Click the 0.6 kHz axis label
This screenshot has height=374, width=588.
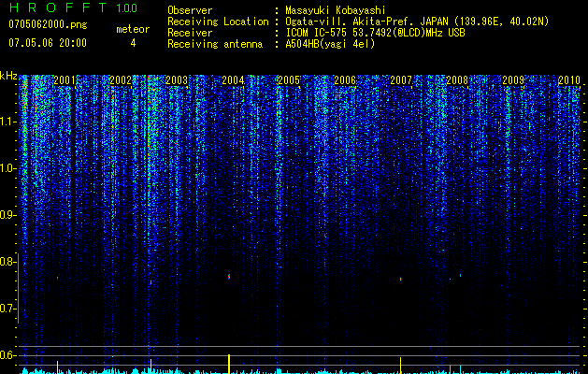tap(7, 355)
